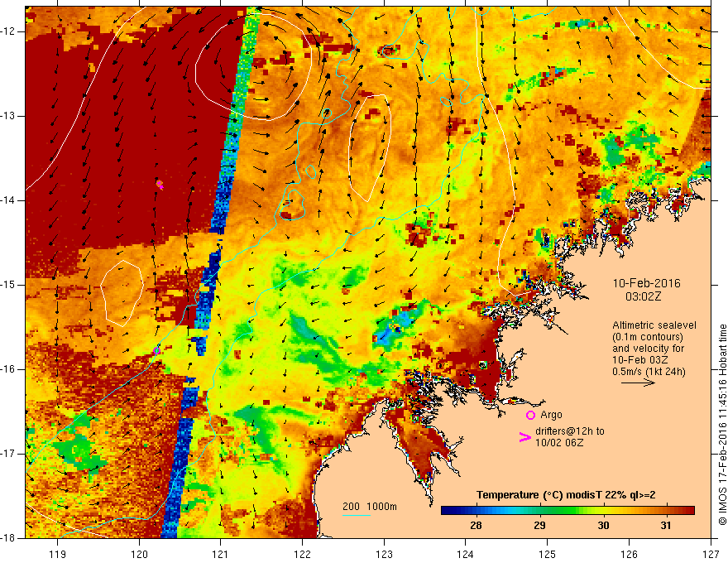Click the longitude label 122
Image resolution: width=728 pixels, height=563 pixels.
coord(302,555)
